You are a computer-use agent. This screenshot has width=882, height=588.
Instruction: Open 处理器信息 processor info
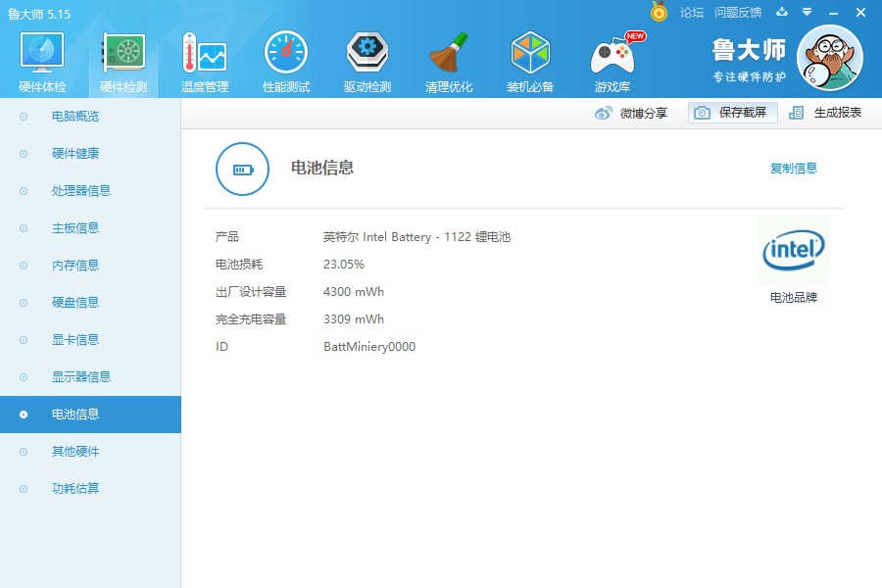(x=81, y=191)
